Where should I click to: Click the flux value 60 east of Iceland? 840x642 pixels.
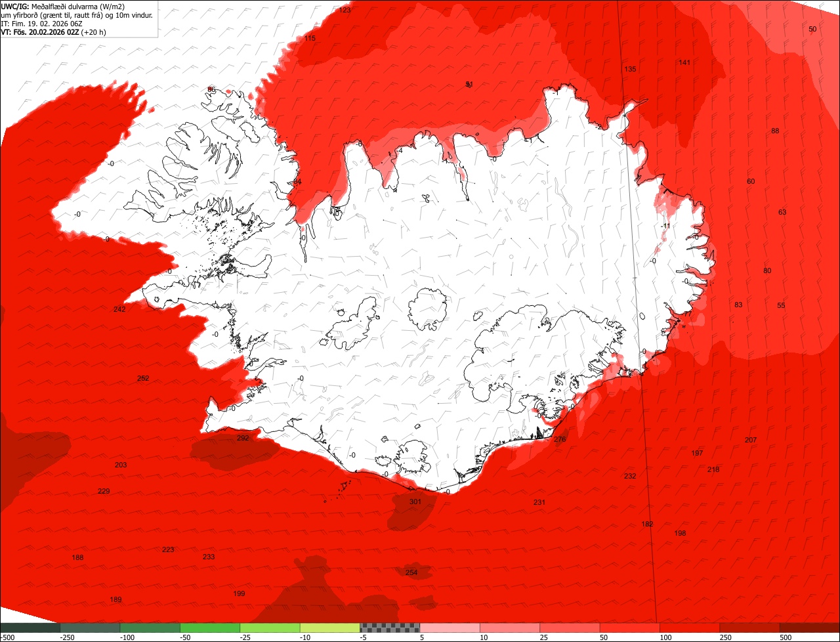click(751, 181)
